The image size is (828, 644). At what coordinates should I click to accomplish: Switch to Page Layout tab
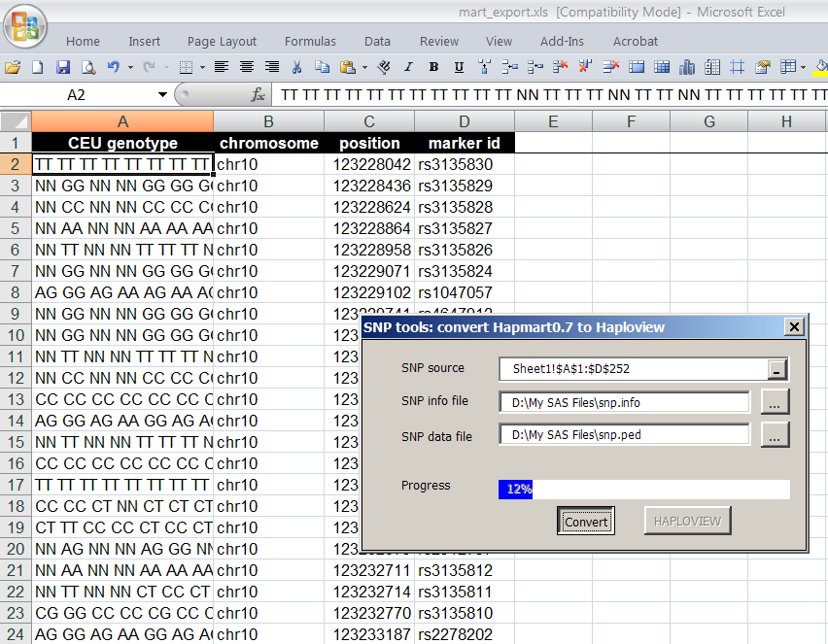click(x=222, y=41)
